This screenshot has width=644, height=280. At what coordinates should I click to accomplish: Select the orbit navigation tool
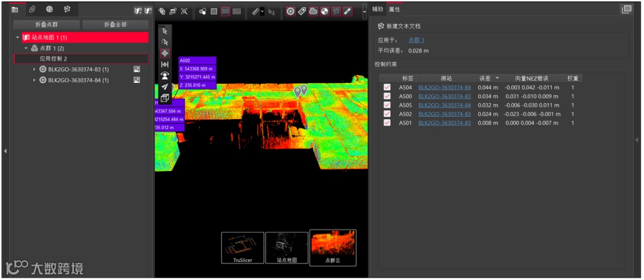point(165,54)
